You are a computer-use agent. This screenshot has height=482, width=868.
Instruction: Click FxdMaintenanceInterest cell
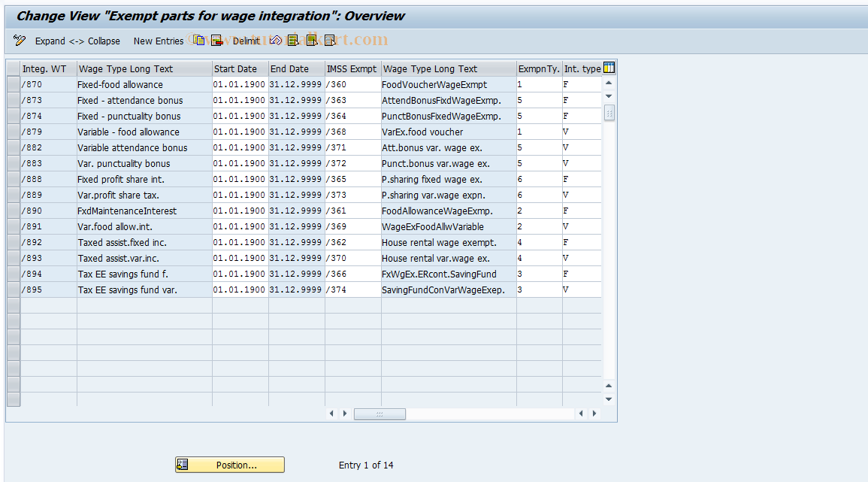[144, 211]
